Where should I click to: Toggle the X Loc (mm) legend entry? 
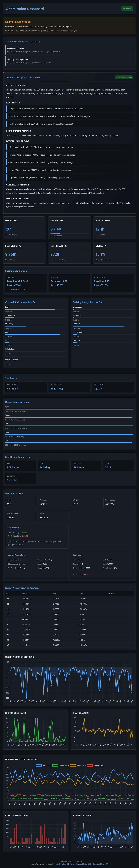click(78, 765)
